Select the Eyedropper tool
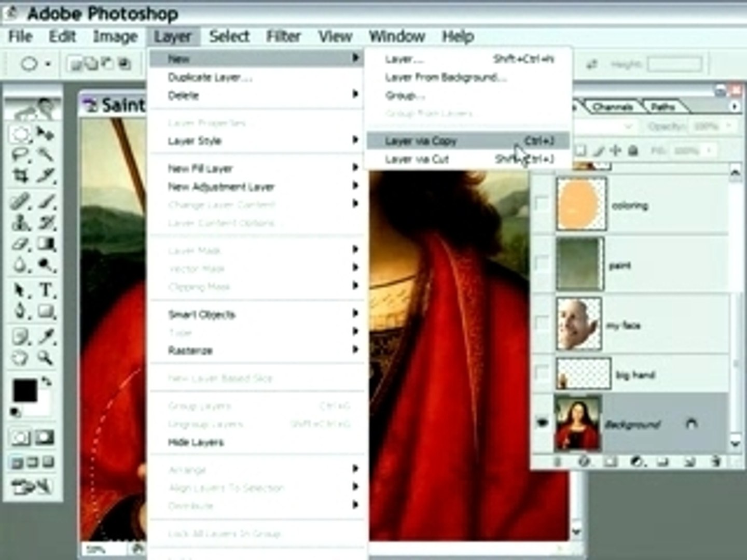This screenshot has height=560, width=747. pyautogui.click(x=46, y=337)
